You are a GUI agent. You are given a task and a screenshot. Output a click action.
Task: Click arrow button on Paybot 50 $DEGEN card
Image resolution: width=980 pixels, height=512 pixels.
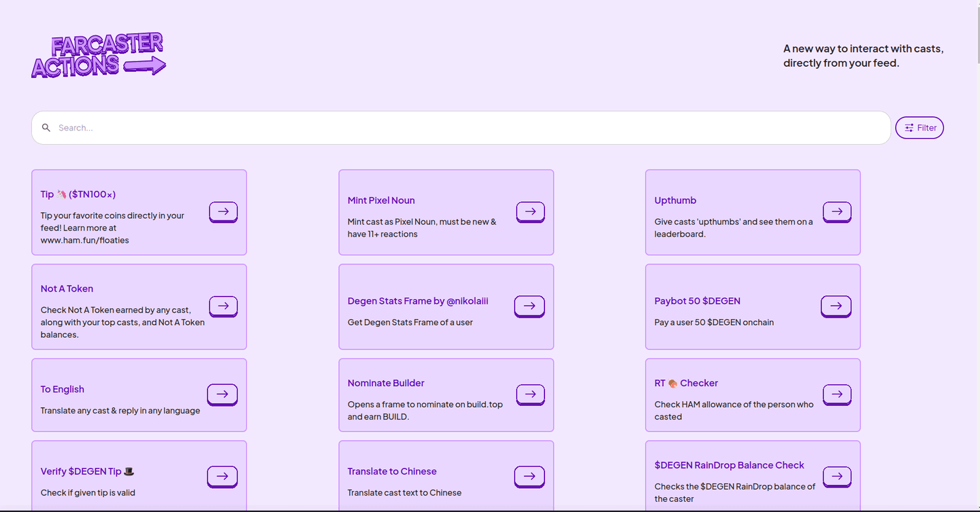[836, 307]
